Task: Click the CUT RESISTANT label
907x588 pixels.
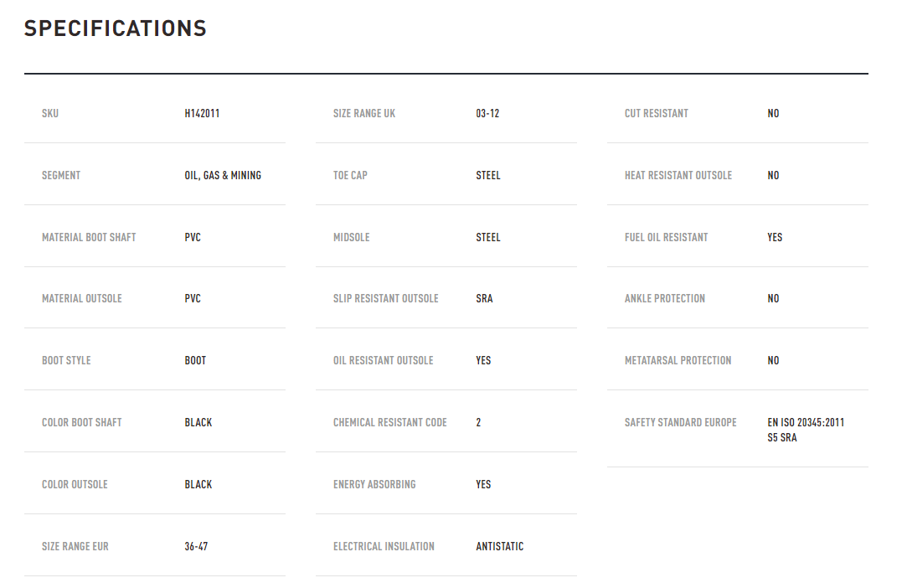Action: [656, 113]
